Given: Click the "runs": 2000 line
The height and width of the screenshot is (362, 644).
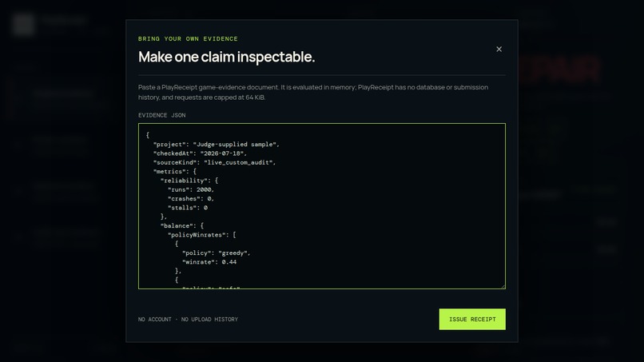Looking at the screenshot, I should [x=191, y=189].
